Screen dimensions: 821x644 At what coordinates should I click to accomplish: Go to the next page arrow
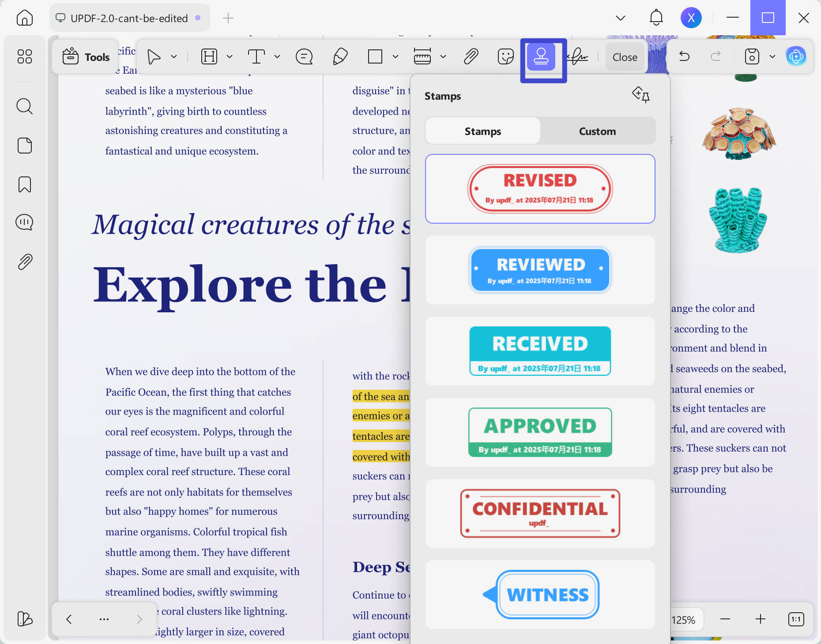coord(139,619)
